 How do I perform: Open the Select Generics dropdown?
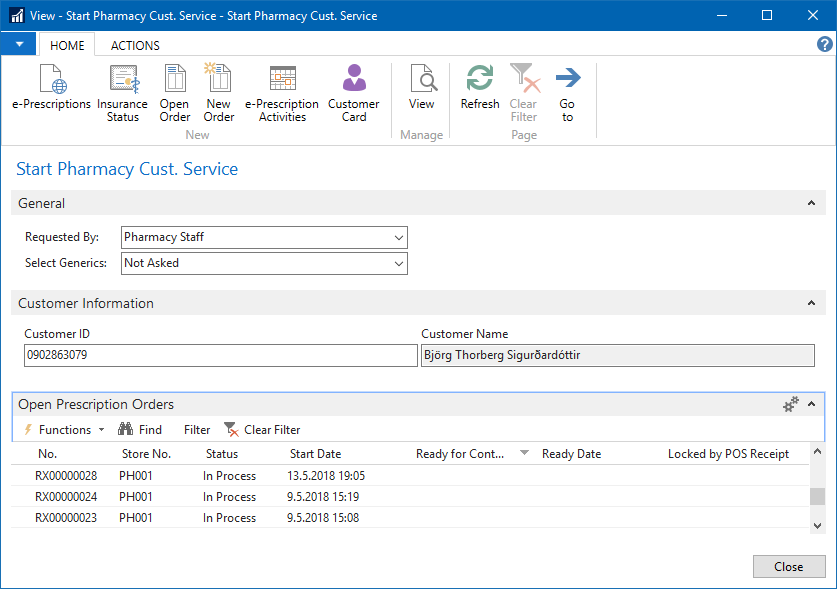tap(399, 263)
